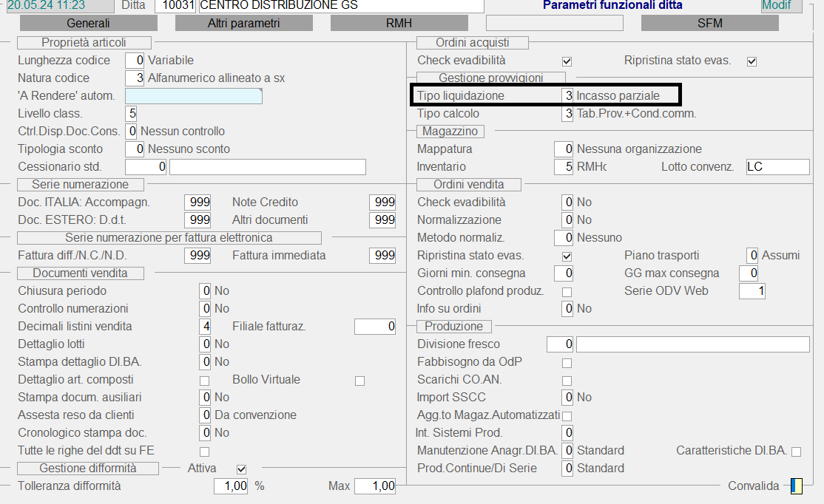Switch to the Generali tab
This screenshot has height=504, width=824.
coord(88,23)
